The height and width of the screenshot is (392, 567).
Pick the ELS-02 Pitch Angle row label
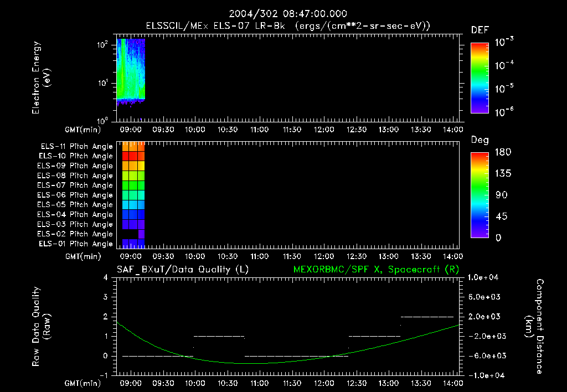coord(75,234)
